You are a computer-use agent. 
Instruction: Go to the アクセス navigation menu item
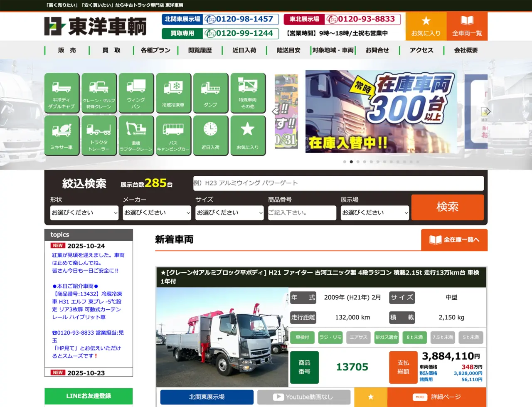[x=421, y=50]
